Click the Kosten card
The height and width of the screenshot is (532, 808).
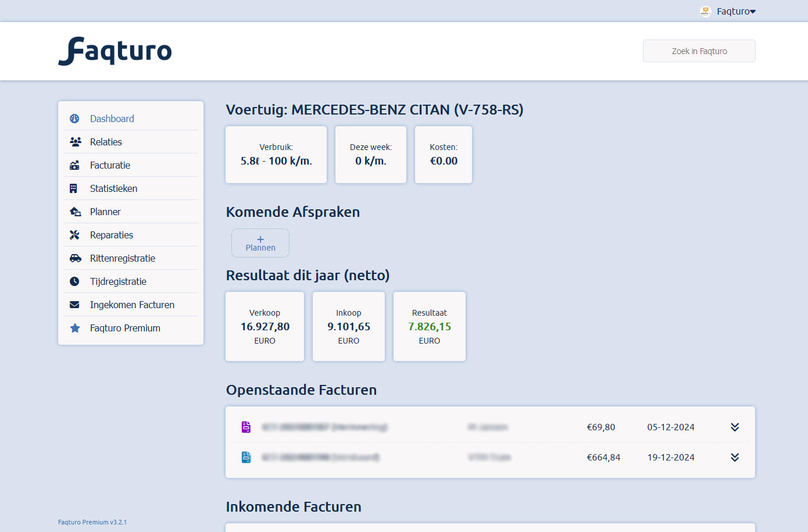pos(444,155)
